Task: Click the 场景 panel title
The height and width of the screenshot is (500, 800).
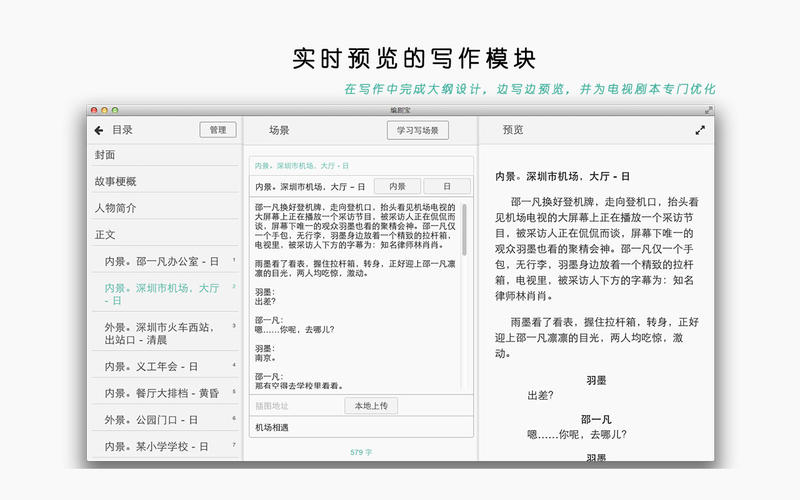Action: [x=279, y=130]
